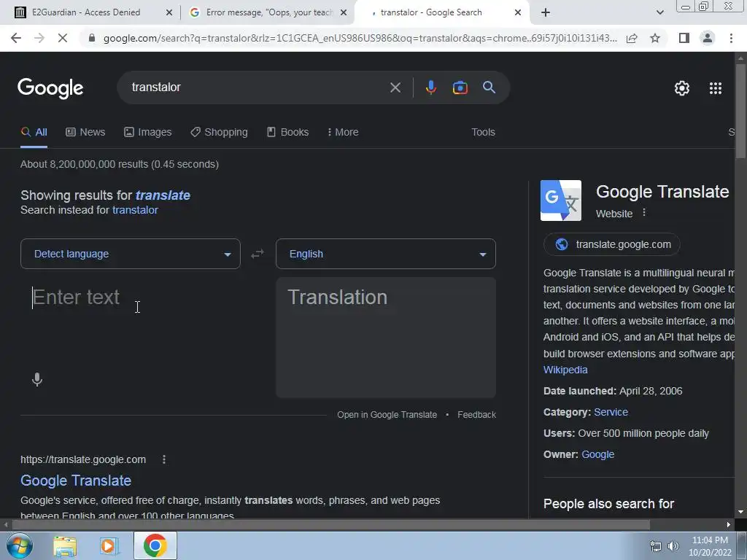Open the Detect language dropdown
Screen dimensions: 747x560
(131, 254)
